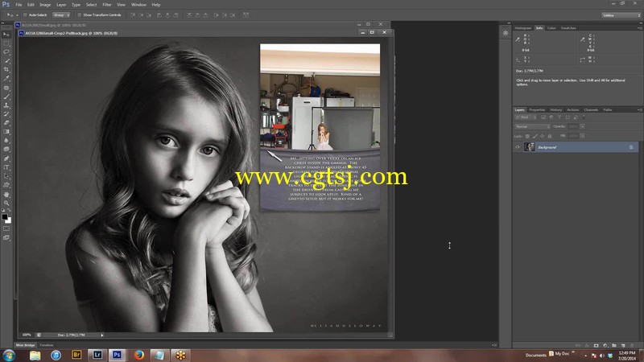
Task: Select the Dodge tool
Action: tap(6, 150)
